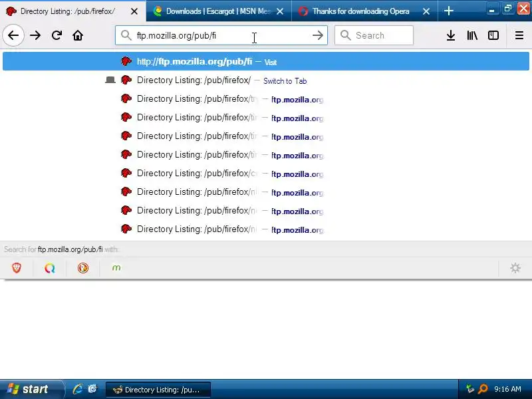Click the 9:16 AM taskbar clock
This screenshot has width=532, height=399.
tap(507, 389)
